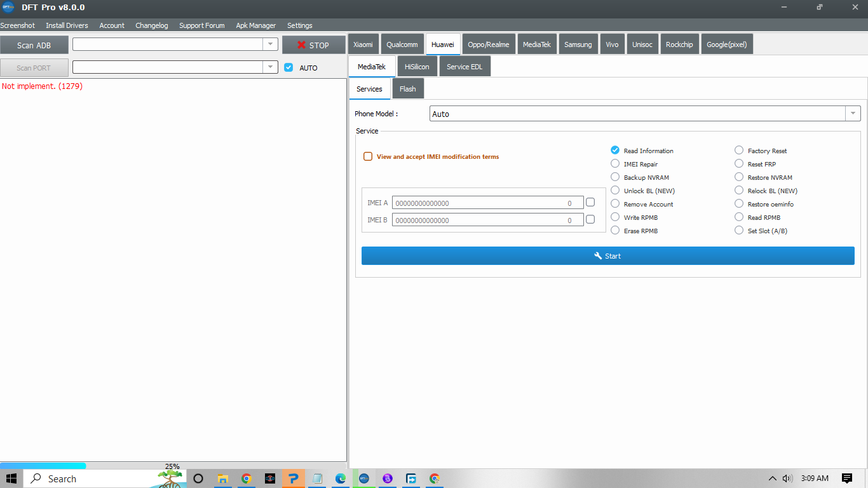The image size is (868, 488).
Task: Open Microsoft Edge from the taskbar
Action: click(341, 478)
